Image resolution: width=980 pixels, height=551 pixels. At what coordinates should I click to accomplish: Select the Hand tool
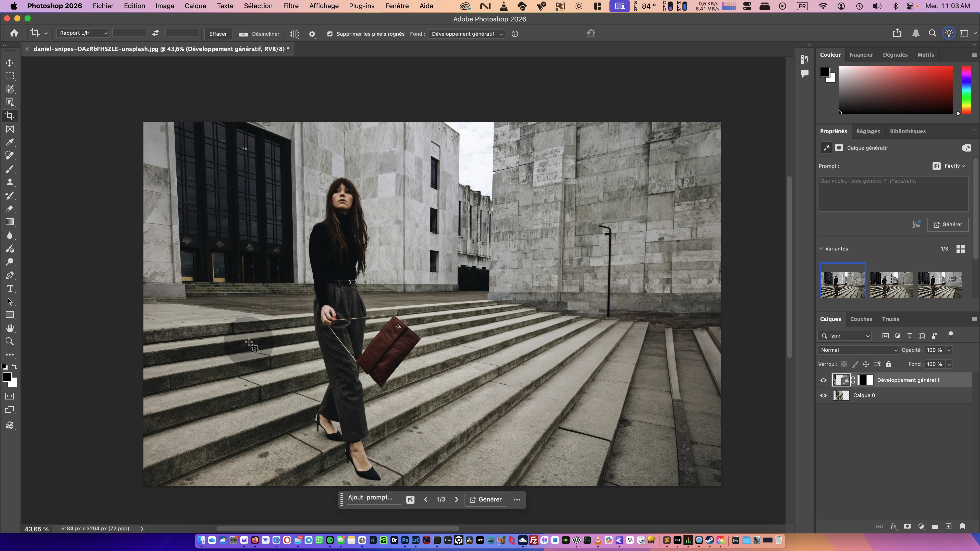click(x=10, y=328)
